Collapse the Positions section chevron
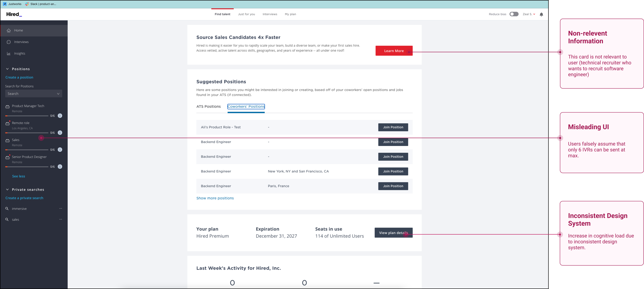Screen dimensions: 644x289 (7, 69)
